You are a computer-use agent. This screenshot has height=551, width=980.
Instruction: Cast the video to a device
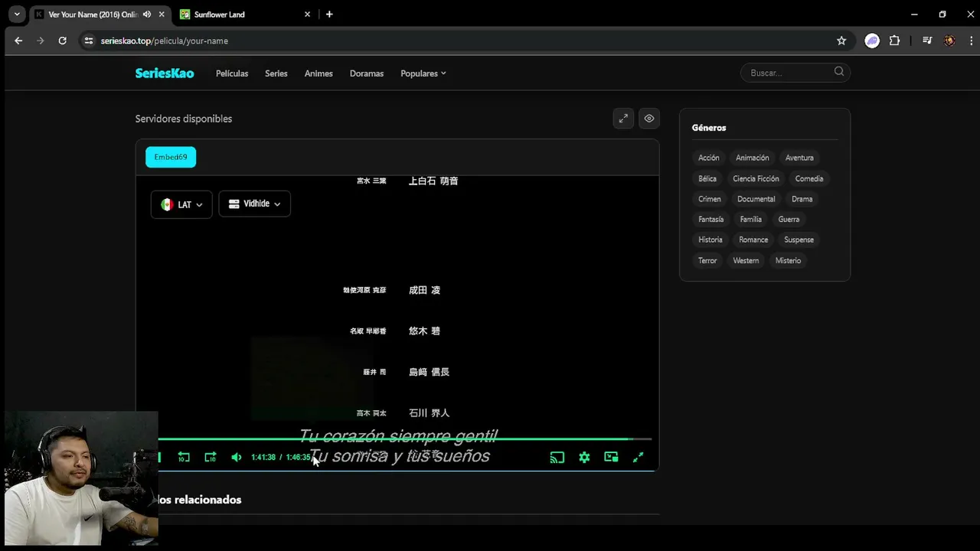click(557, 457)
